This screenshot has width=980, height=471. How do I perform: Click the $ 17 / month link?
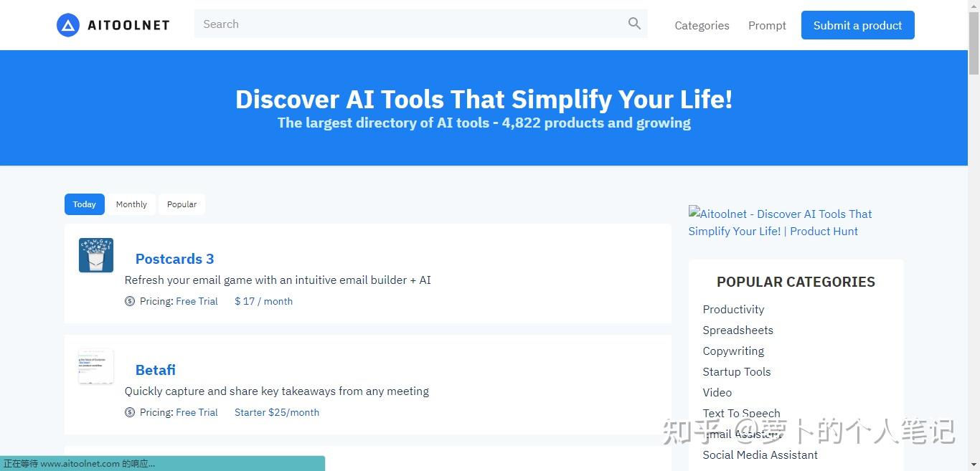tap(263, 301)
